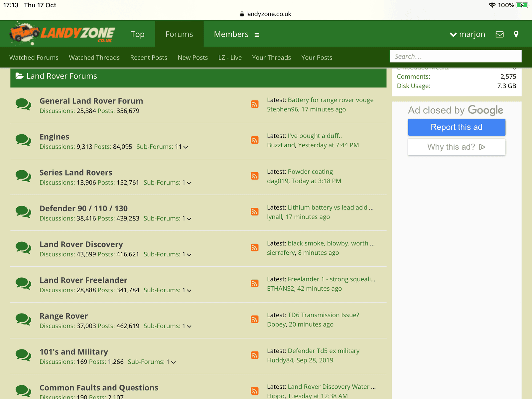Click chat bubbles icon beside Series Land Rovers
Image resolution: width=532 pixels, height=399 pixels.
pos(23,176)
